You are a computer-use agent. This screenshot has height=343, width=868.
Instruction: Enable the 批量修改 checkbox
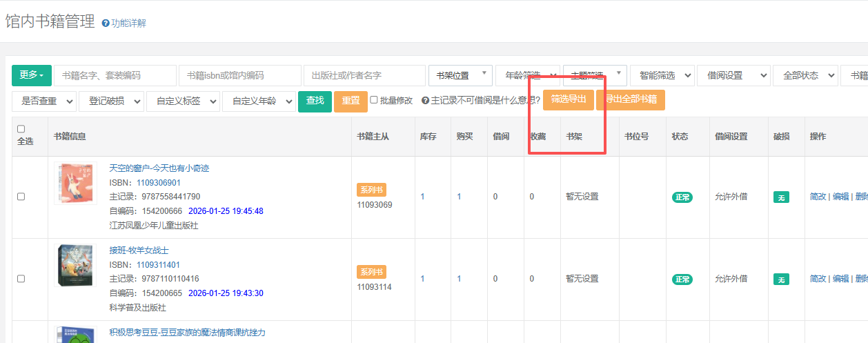pos(374,100)
